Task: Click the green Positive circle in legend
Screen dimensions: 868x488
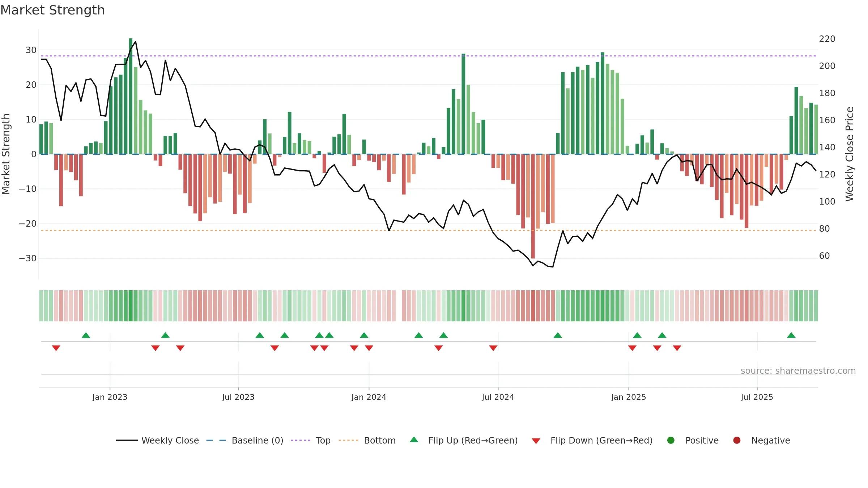Action: (671, 440)
